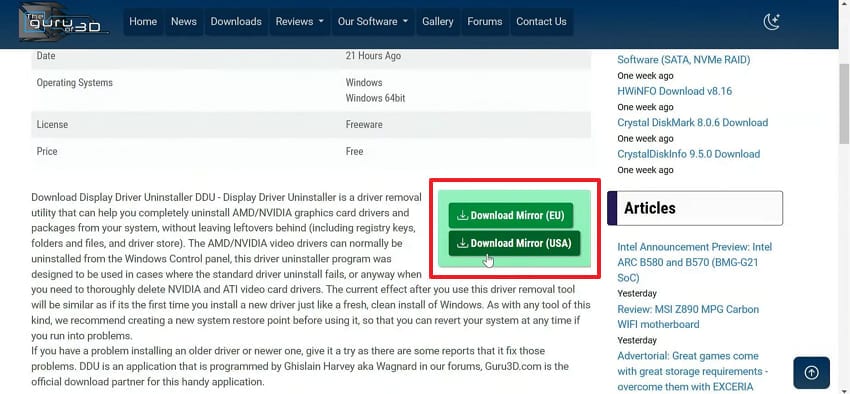Click the '21 Hours Ago' date value
The height and width of the screenshot is (394, 850).
pyautogui.click(x=374, y=56)
